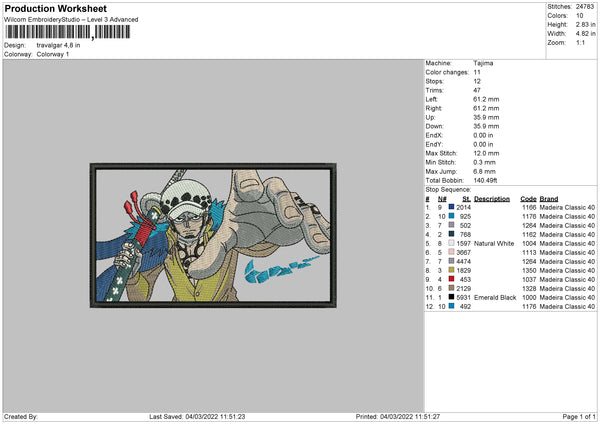Click the 'Description' column header
Viewport: 600px width, 424px height.
pos(492,199)
